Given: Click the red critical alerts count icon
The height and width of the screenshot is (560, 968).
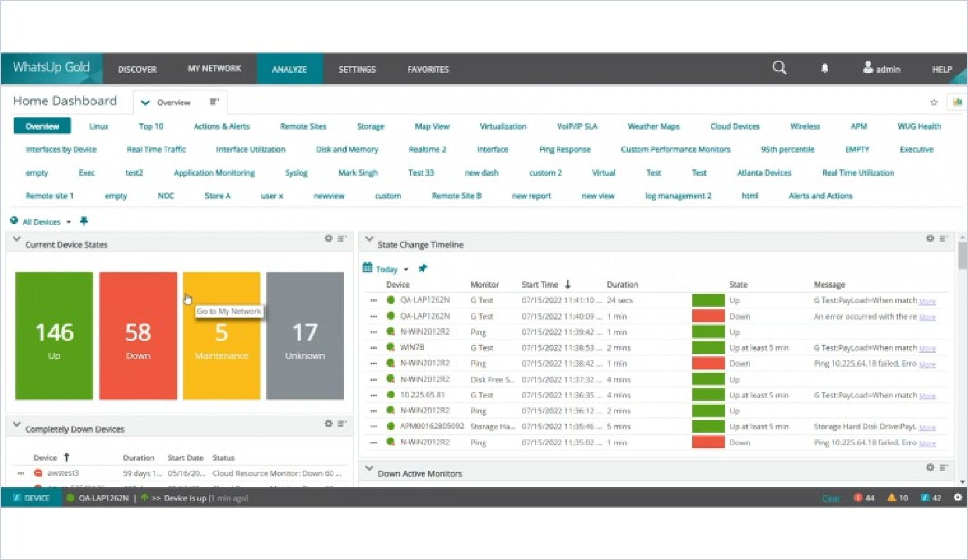Looking at the screenshot, I should [858, 498].
